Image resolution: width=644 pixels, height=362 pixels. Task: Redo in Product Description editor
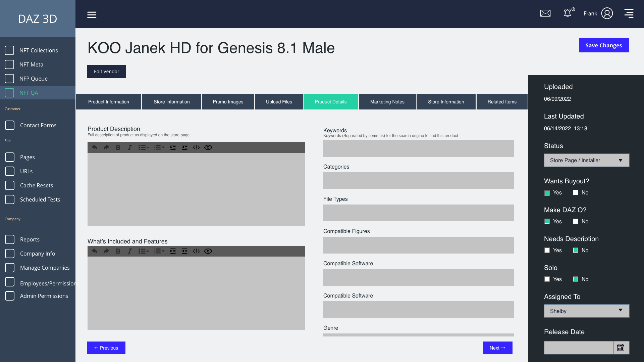(x=106, y=147)
